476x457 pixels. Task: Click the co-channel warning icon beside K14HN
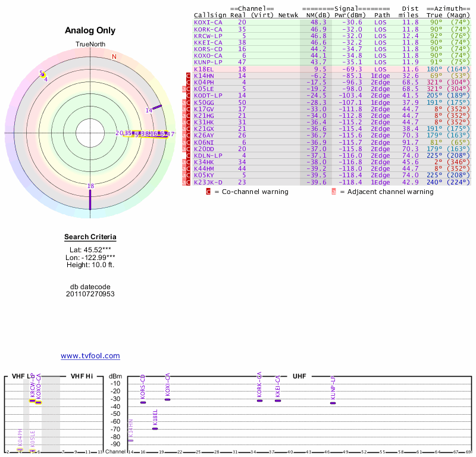(189, 76)
